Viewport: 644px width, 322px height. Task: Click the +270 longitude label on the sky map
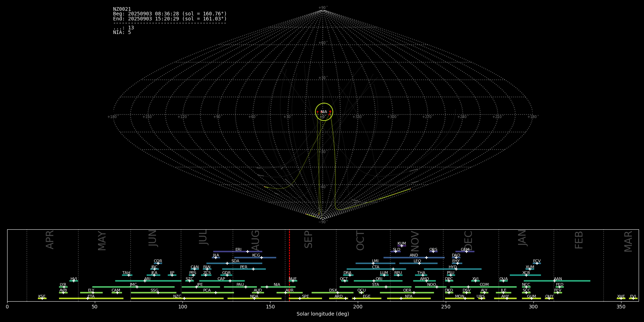(x=427, y=117)
